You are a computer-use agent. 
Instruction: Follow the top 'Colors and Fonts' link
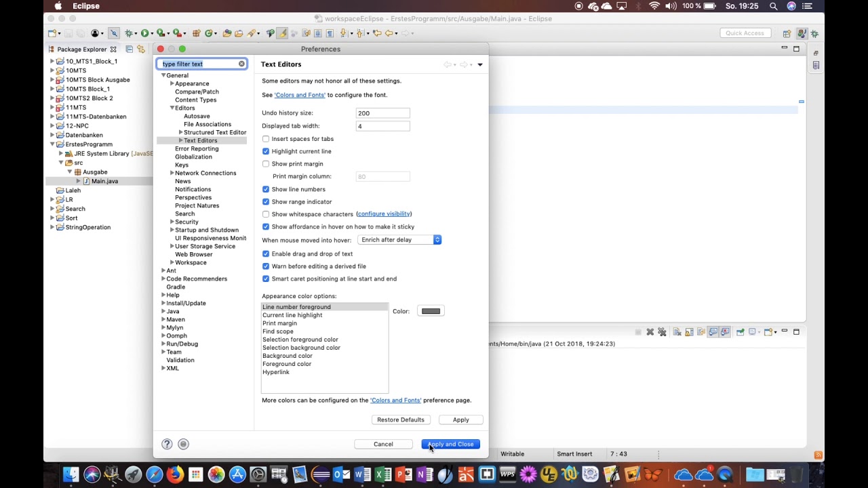click(x=300, y=95)
